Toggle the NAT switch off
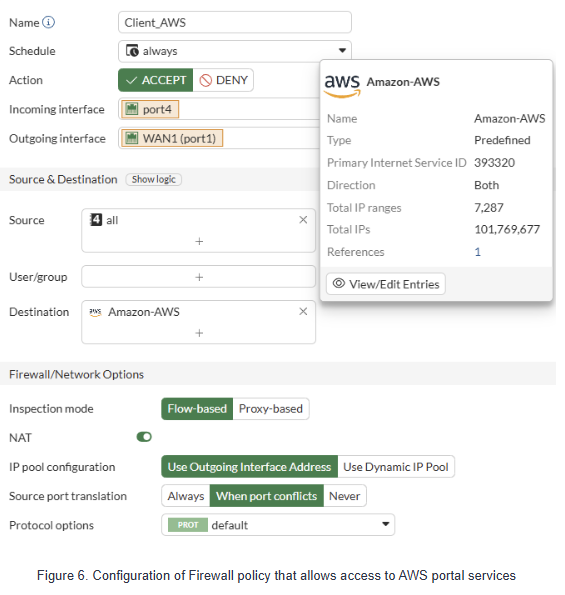565x595 pixels. coord(144,437)
